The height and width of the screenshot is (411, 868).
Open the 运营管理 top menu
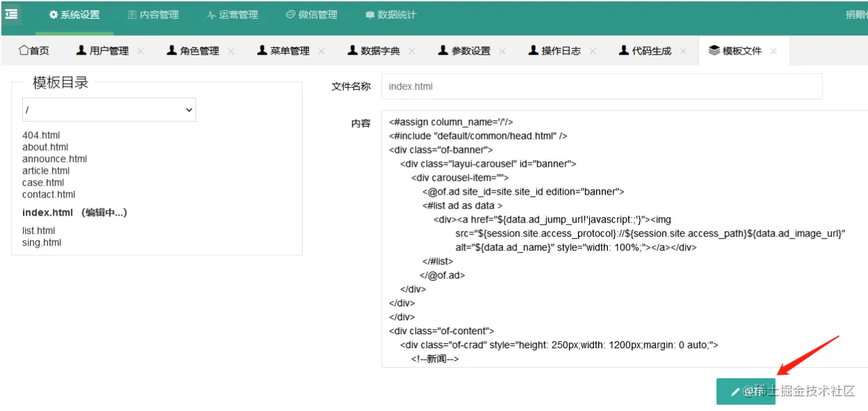(233, 15)
